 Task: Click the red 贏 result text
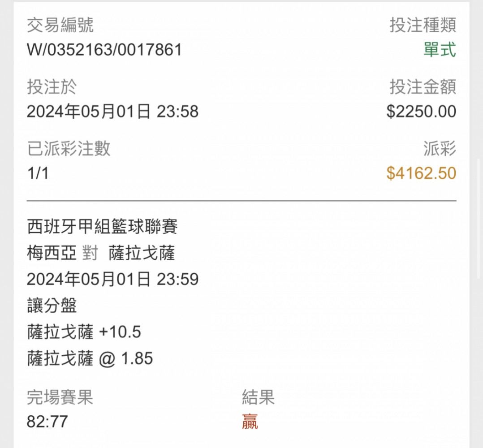click(x=250, y=422)
